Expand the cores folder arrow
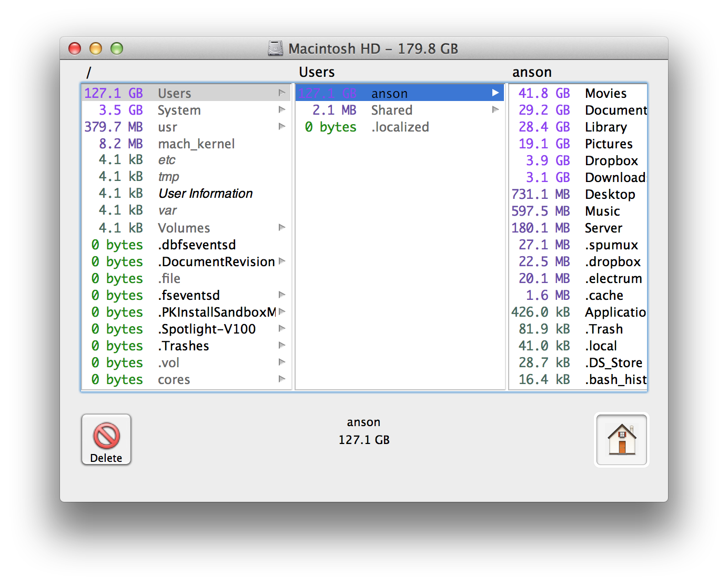 (x=282, y=379)
